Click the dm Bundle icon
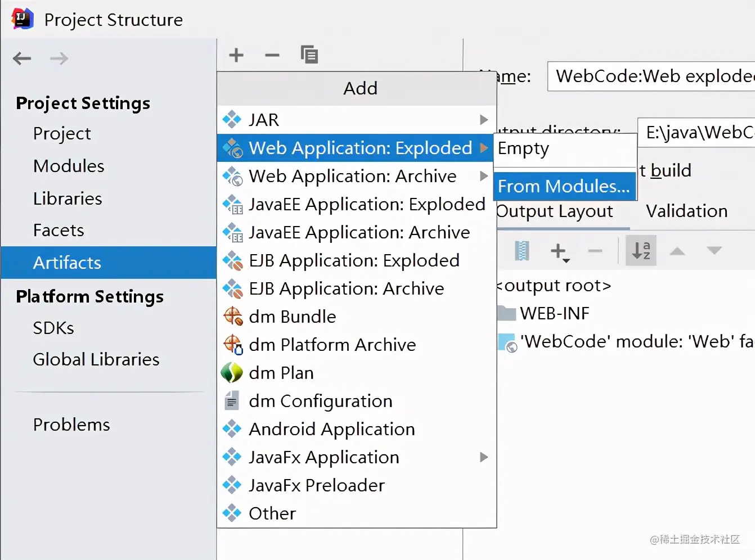Viewport: 755px width, 560px height. coord(233,317)
